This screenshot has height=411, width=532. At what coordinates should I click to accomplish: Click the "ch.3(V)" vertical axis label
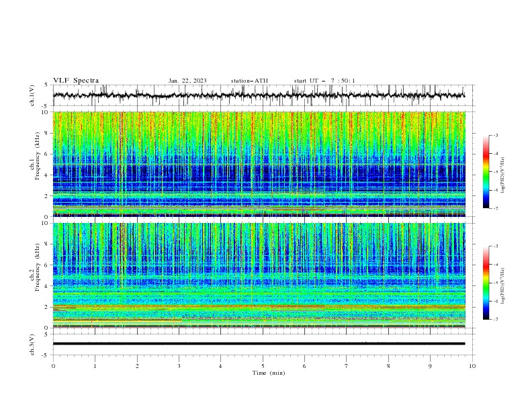[x=32, y=345]
